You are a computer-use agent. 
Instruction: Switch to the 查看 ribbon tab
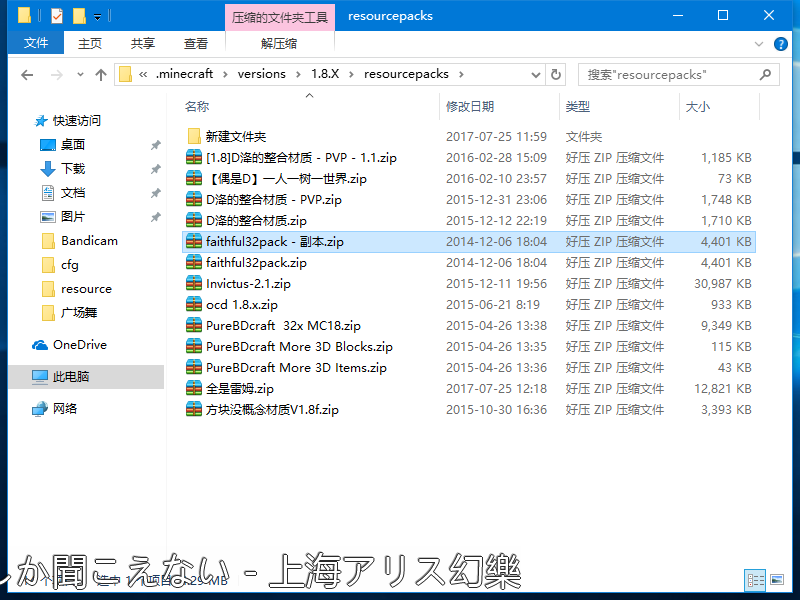coord(195,43)
